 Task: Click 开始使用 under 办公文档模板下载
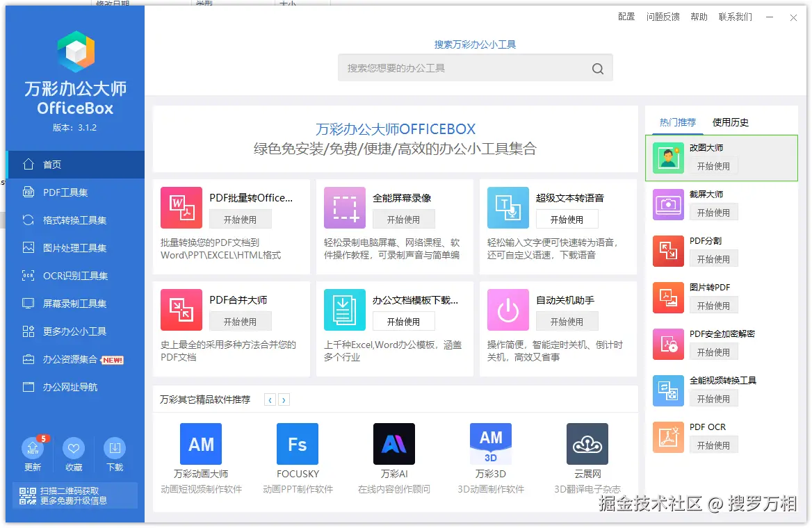(x=403, y=322)
